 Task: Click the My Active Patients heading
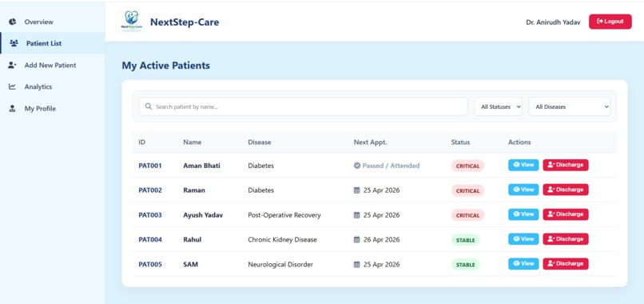(166, 66)
